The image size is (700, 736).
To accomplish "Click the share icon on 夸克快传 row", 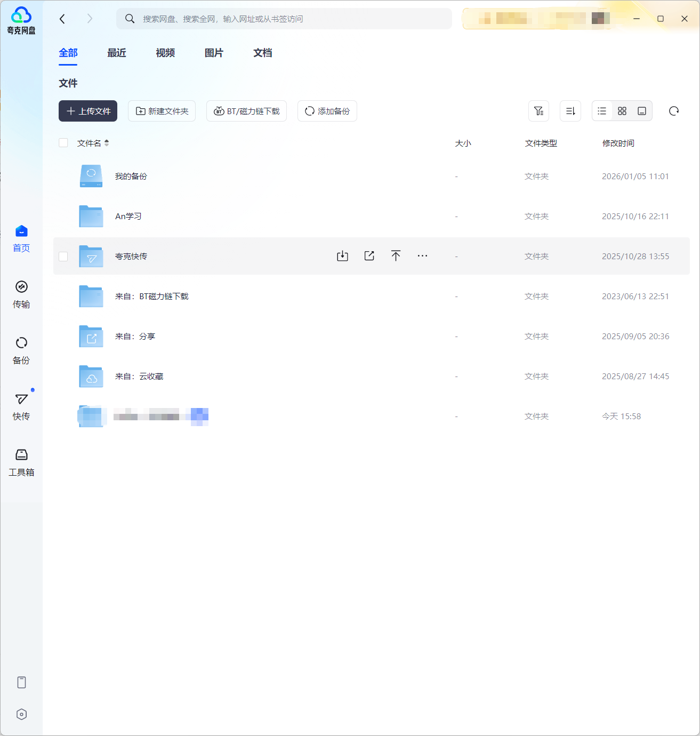I will [369, 256].
